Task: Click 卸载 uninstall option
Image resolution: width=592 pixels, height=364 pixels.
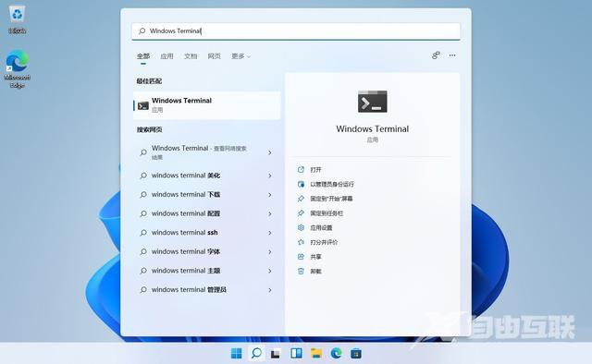Action: coord(315,272)
